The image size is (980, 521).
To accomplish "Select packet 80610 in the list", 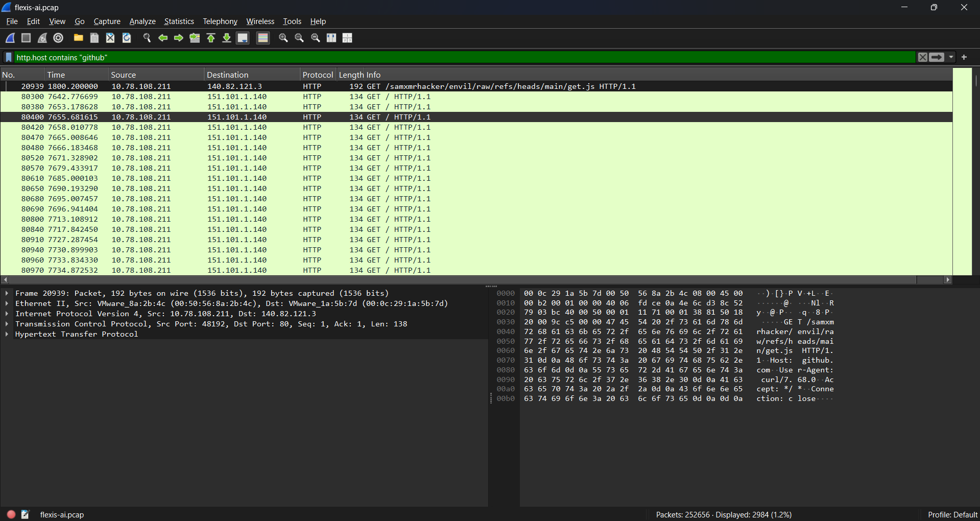I will pos(476,178).
